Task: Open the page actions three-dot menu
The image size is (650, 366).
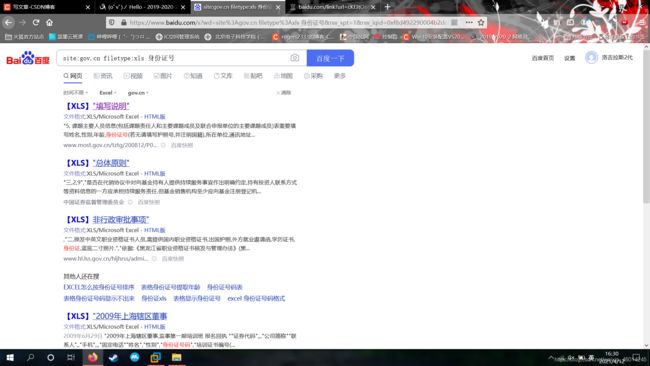Action: pyautogui.click(x=469, y=22)
